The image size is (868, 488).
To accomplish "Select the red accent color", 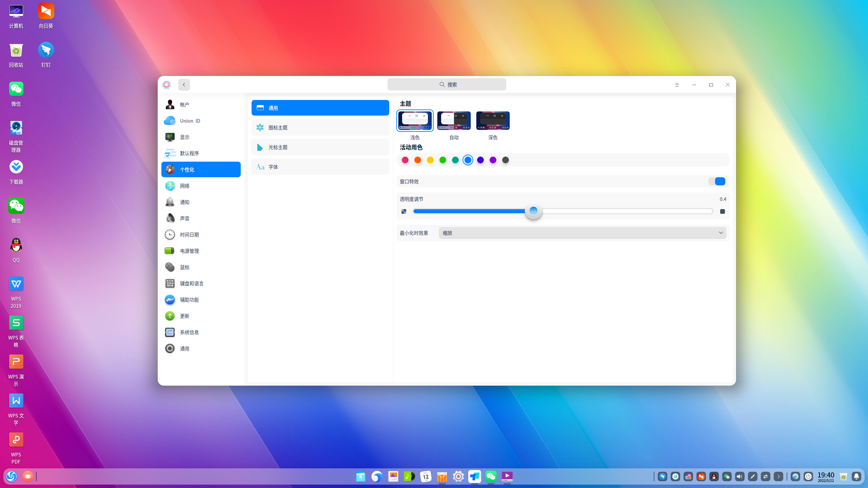I will tap(405, 160).
